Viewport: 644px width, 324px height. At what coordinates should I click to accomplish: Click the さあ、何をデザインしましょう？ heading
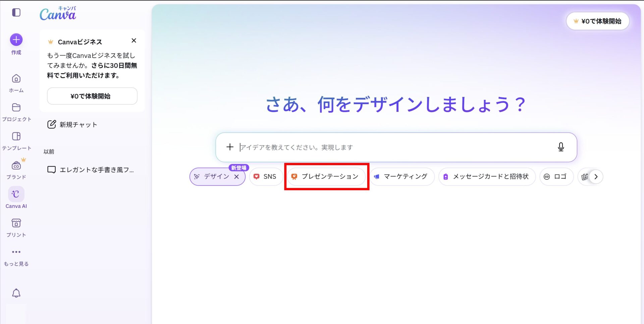pyautogui.click(x=396, y=105)
